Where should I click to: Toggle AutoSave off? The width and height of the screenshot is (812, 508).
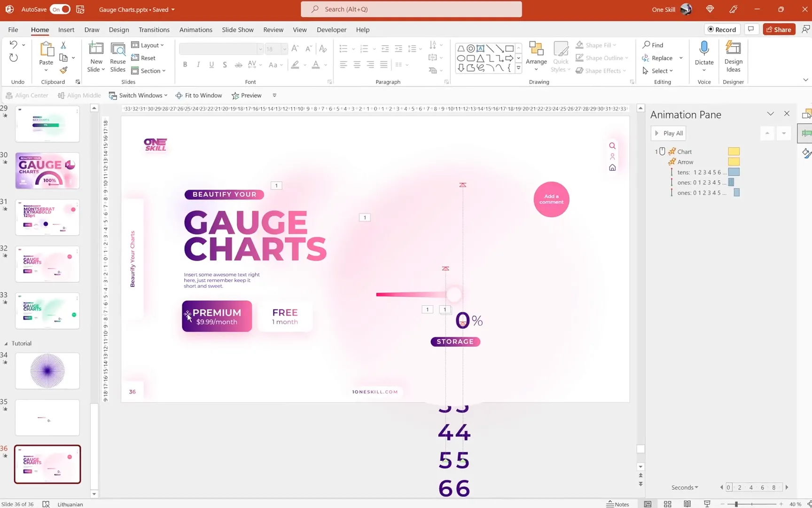(59, 9)
